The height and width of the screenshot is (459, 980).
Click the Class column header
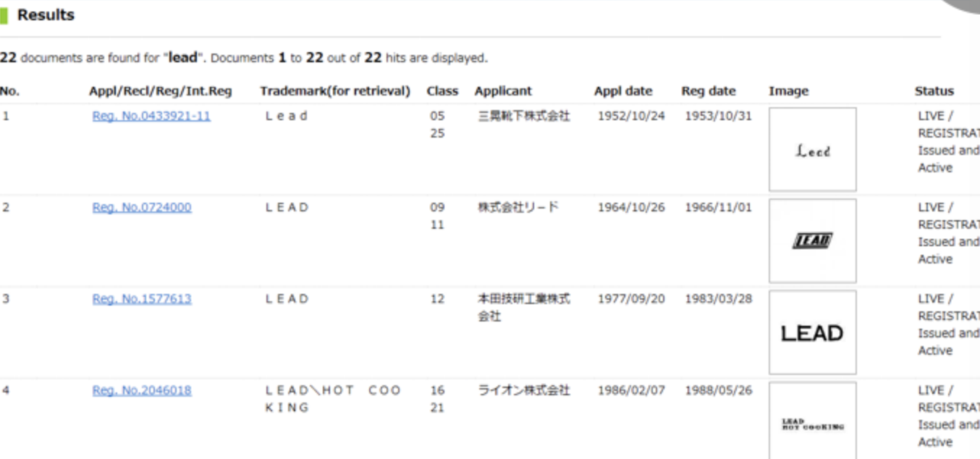442,91
